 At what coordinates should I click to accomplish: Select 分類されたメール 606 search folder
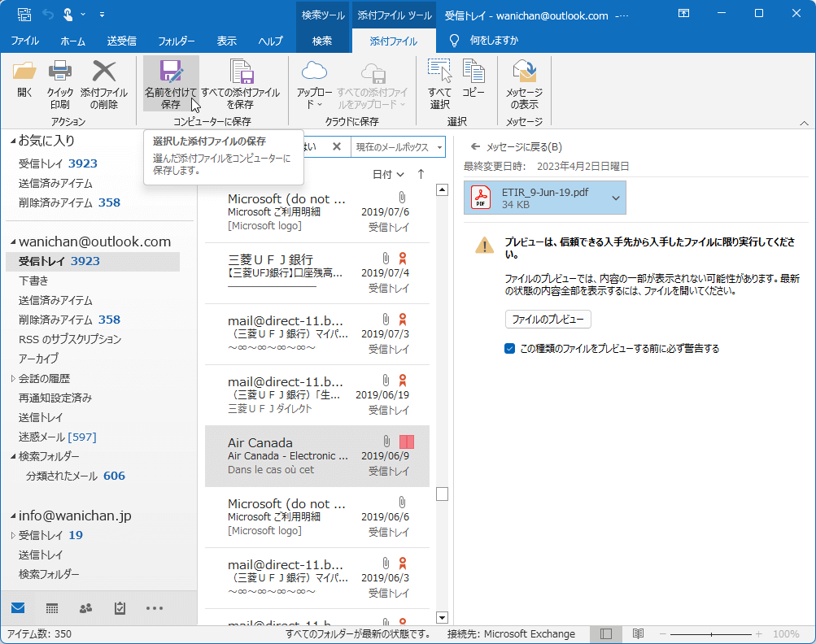[x=76, y=476]
